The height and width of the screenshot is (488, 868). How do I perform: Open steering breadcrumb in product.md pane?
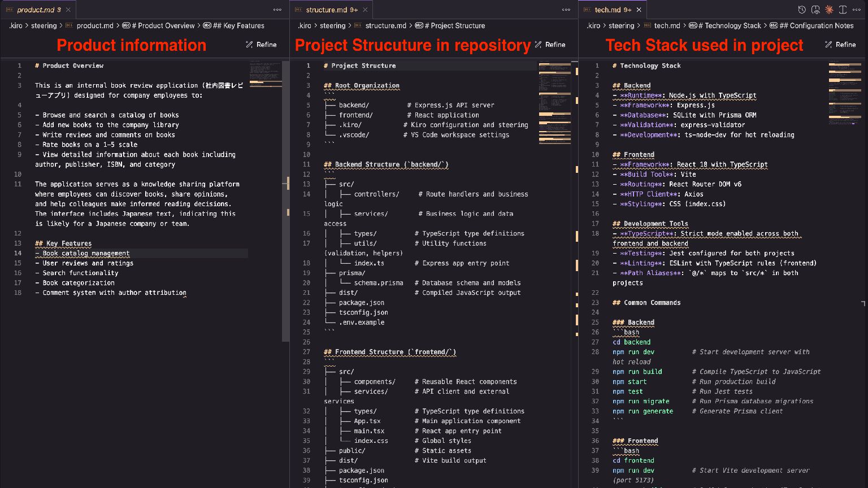click(x=44, y=25)
